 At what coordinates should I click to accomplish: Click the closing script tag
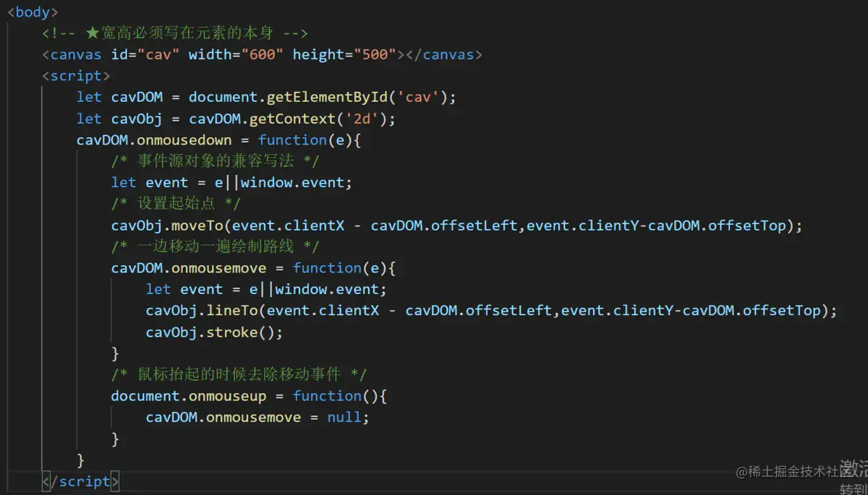pos(80,481)
